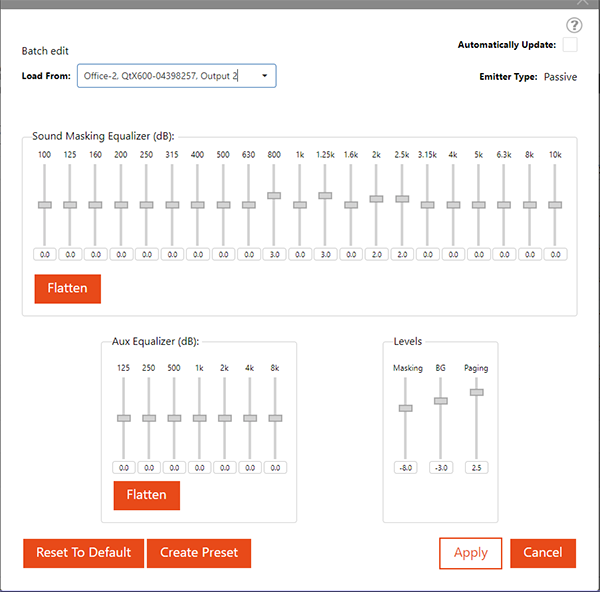Click the 315 Hz masking slider handle
This screenshot has width=600, height=592.
tap(172, 205)
